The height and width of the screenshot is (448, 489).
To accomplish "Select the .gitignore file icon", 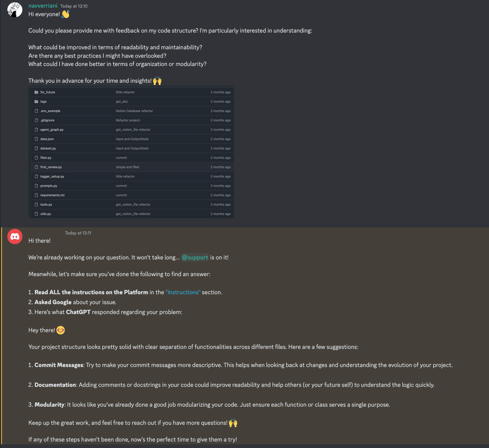I will (x=36, y=120).
